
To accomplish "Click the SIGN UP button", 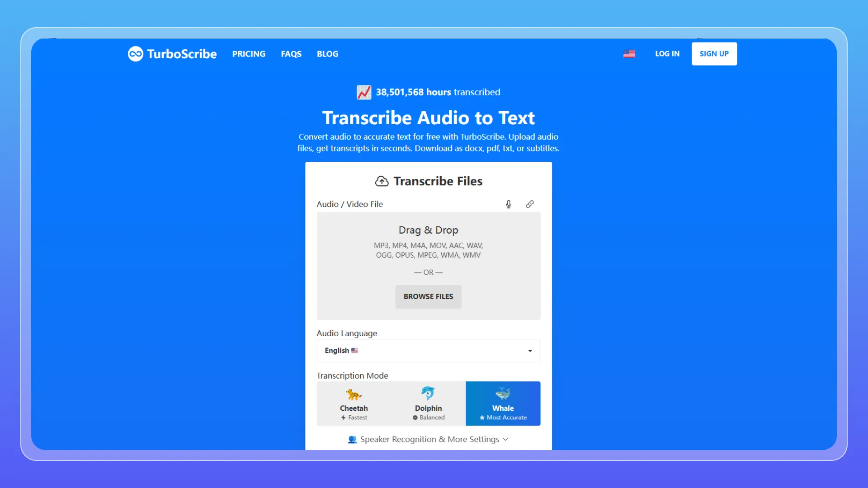I will tap(714, 54).
